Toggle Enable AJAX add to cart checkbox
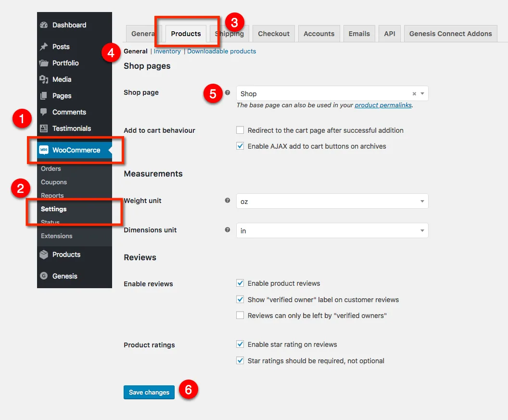The image size is (508, 420). (240, 146)
